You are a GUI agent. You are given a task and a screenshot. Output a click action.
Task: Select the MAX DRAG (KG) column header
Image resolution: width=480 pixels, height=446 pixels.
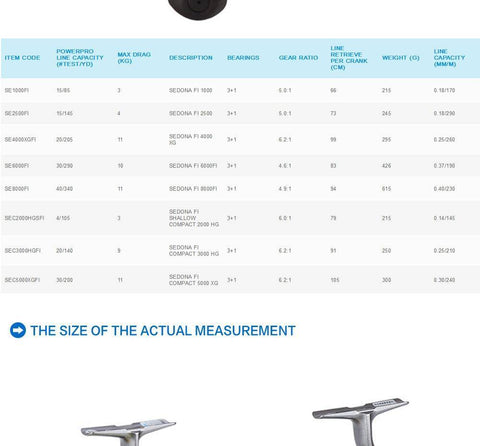tap(134, 58)
